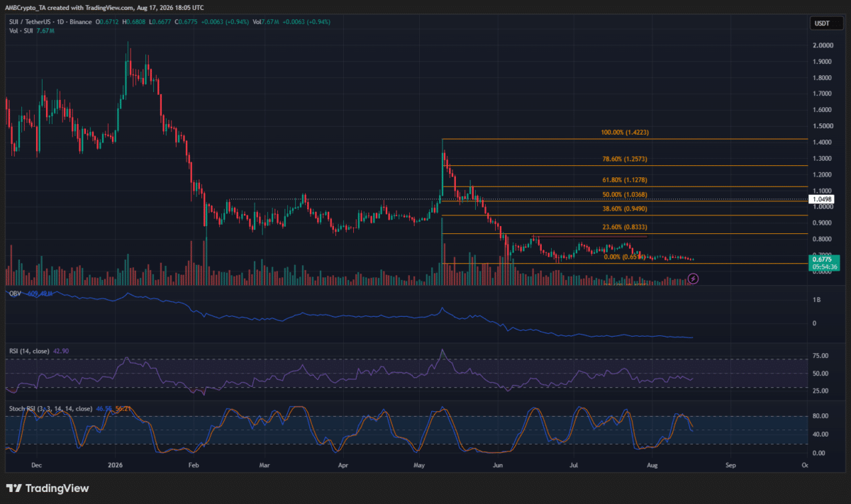Click the Apr label on time axis
Viewport: 851px width, 504px height.
click(x=343, y=466)
